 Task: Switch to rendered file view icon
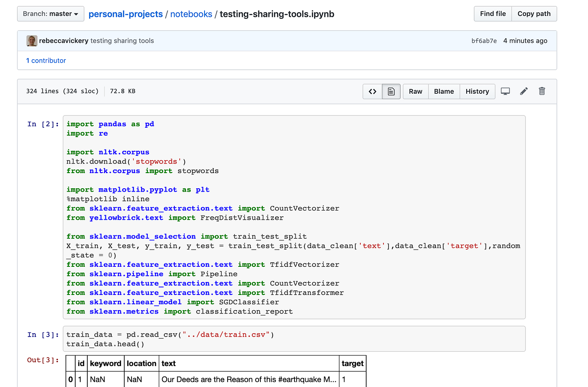tap(391, 92)
